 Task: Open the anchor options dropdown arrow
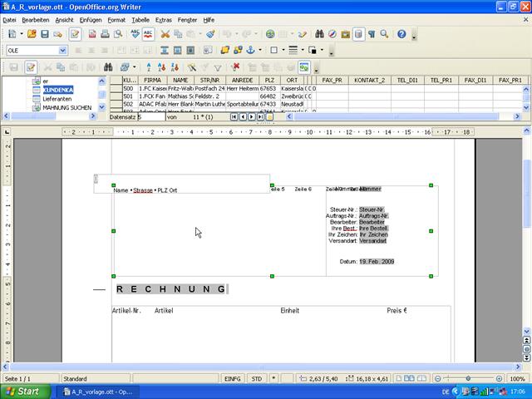tap(260, 50)
